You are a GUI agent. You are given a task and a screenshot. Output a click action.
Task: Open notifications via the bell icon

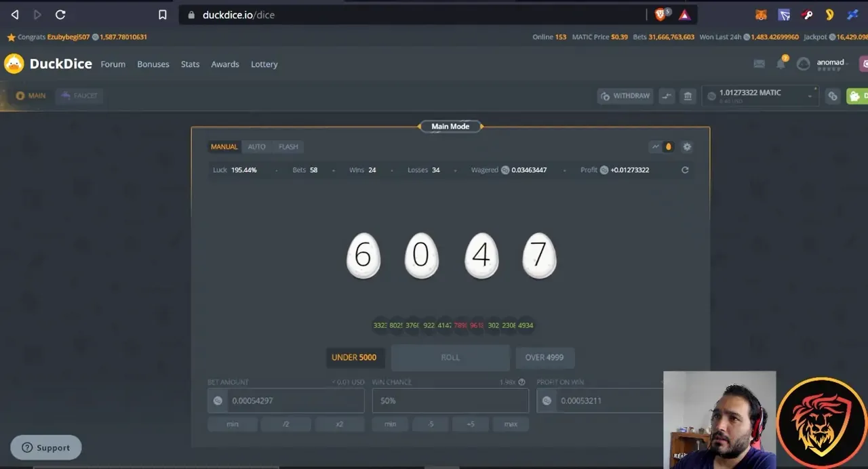[x=781, y=64]
